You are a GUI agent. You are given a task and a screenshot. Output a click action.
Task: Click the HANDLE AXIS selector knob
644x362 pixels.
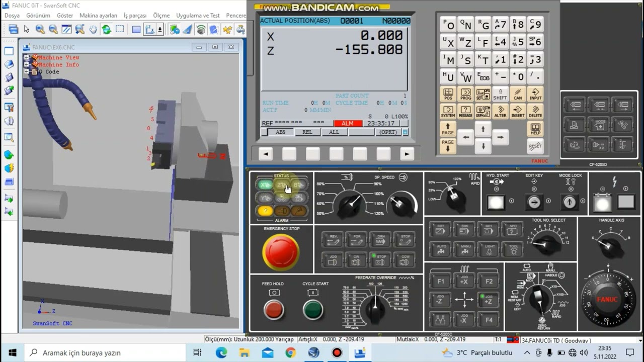[610, 246]
